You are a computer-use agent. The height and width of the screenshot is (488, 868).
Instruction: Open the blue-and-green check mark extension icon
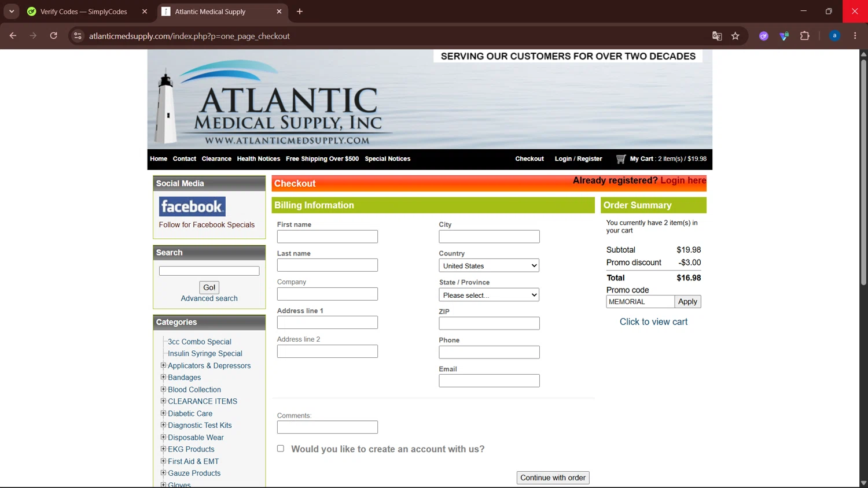pos(784,36)
